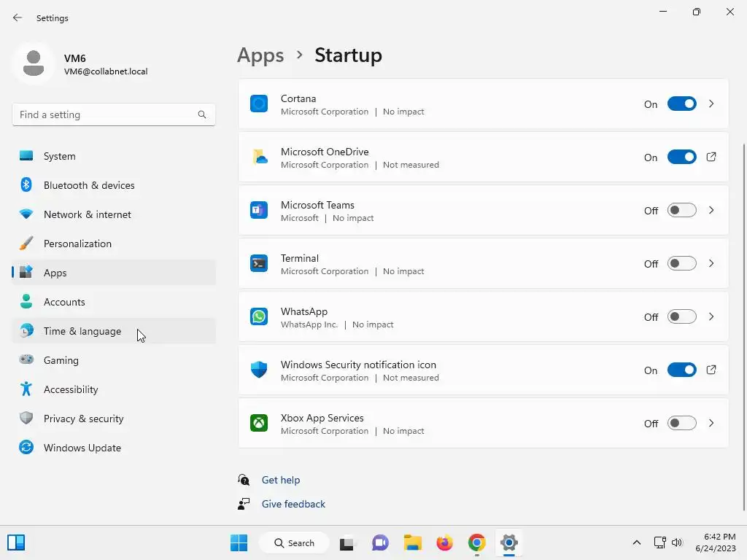The width and height of the screenshot is (747, 560).
Task: Open Windows Security notification external link icon
Action: (x=711, y=370)
